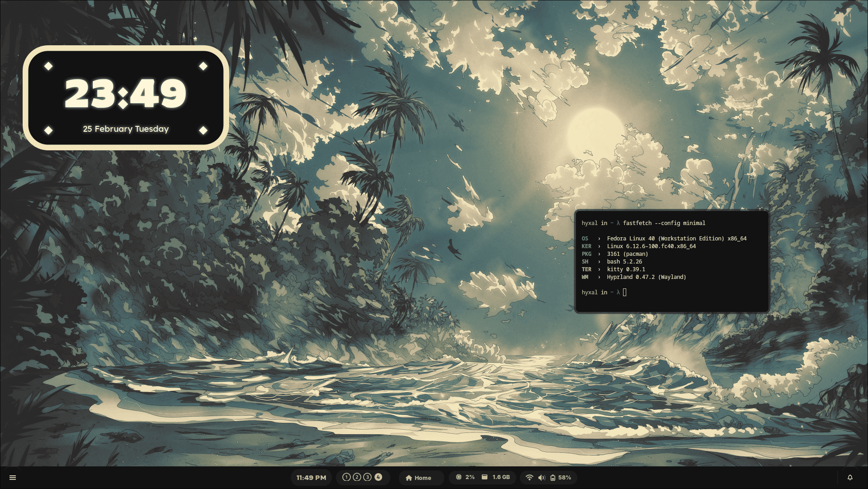
Task: Open the notifications bell icon
Action: [x=850, y=478]
